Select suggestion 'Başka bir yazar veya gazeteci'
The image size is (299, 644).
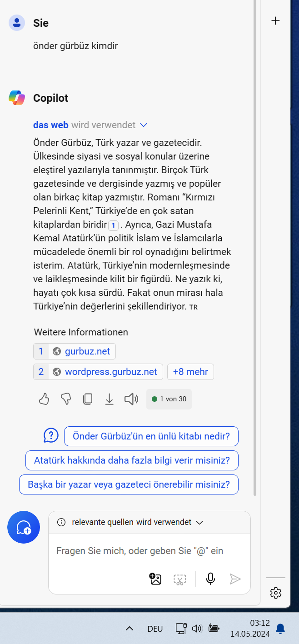click(x=129, y=484)
